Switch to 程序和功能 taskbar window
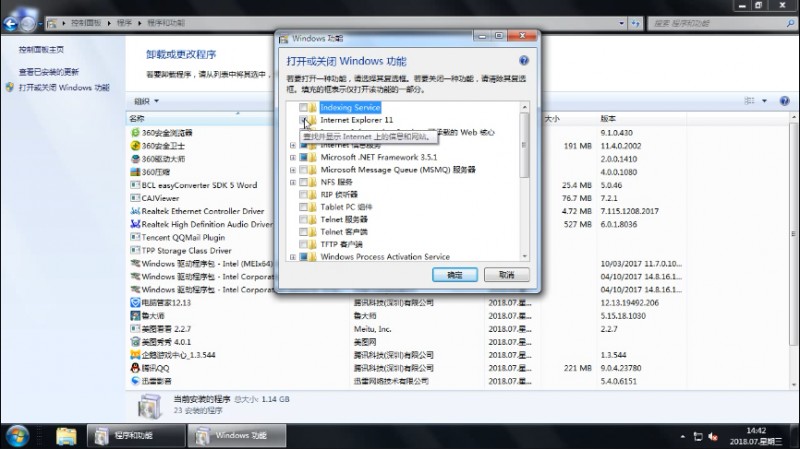The height and width of the screenshot is (449, 800). pos(136,436)
